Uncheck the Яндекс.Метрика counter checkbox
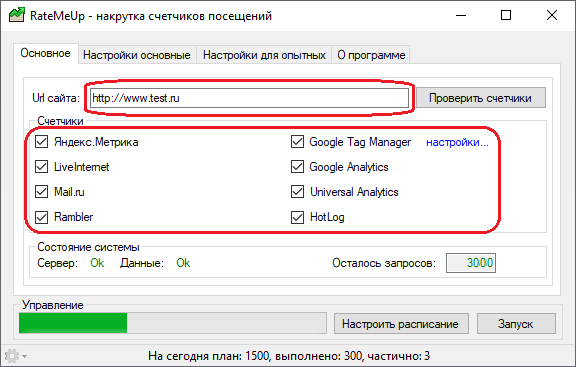Viewport: 576px width, 367px height. coord(41,142)
